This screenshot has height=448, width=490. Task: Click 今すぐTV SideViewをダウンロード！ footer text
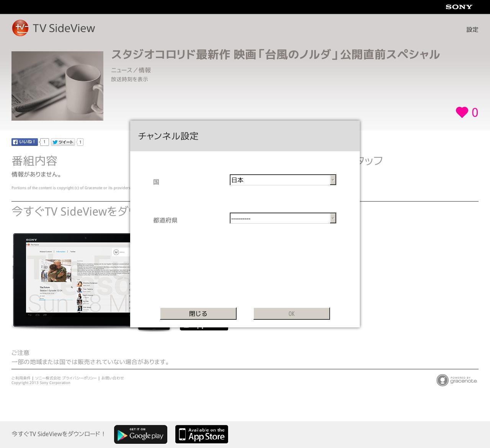point(59,434)
